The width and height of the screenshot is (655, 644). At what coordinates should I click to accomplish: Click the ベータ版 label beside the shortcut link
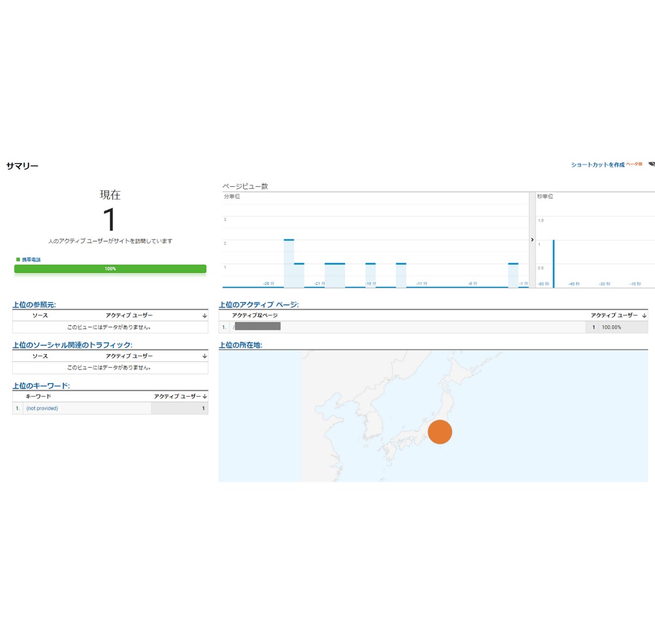(634, 164)
